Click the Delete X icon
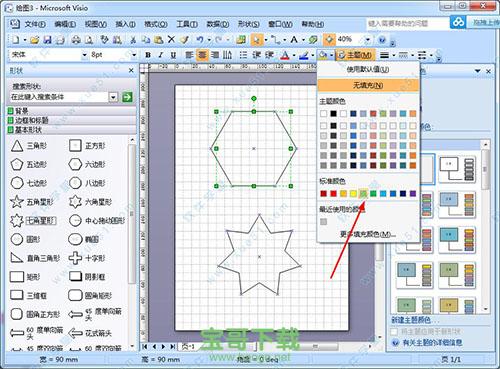This screenshot has width=500, height=369. tap(171, 40)
